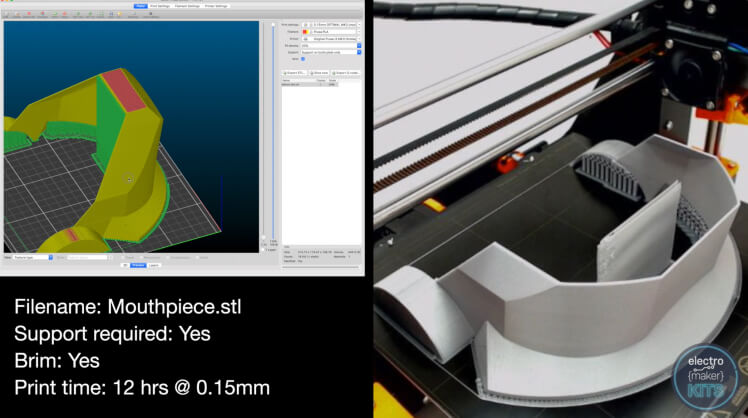Click the Layer Editing toolbar icon
Image resolution: width=748 pixels, height=418 pixels.
tap(151, 14)
